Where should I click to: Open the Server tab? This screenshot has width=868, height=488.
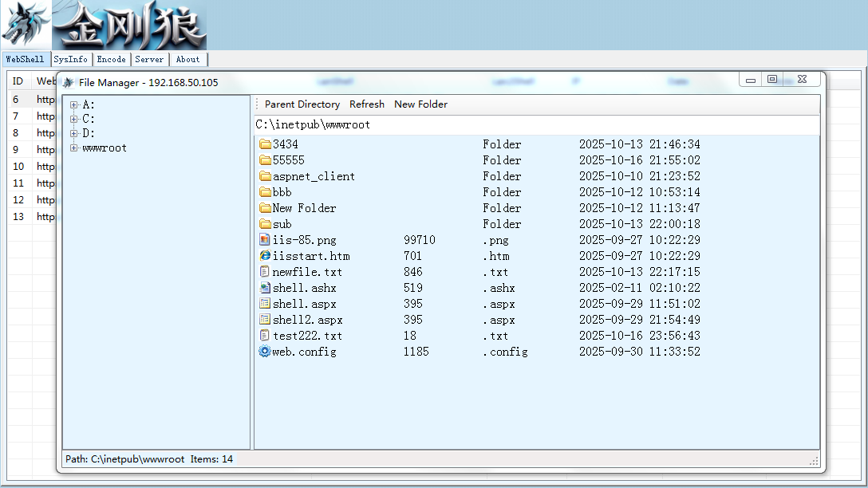pos(149,59)
